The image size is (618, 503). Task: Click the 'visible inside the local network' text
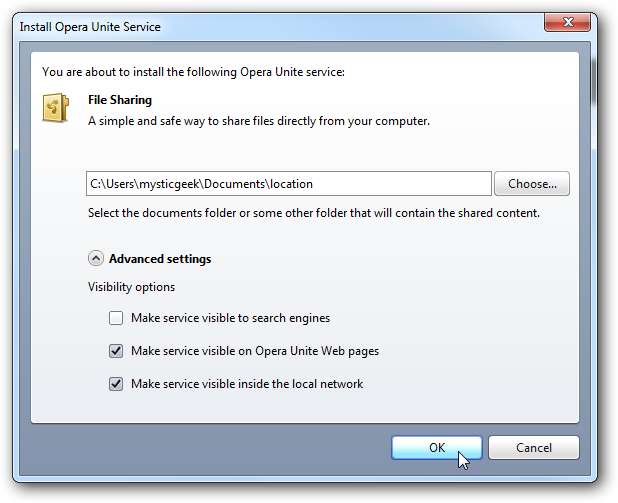(246, 383)
